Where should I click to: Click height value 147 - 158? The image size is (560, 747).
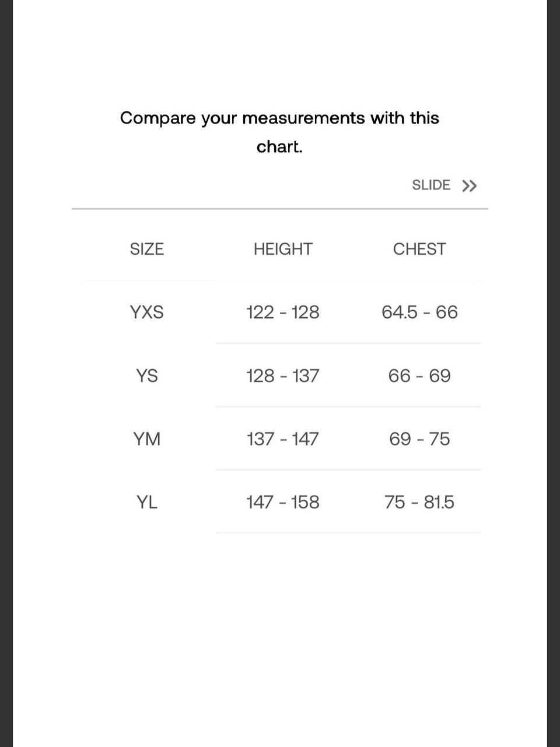pos(283,502)
